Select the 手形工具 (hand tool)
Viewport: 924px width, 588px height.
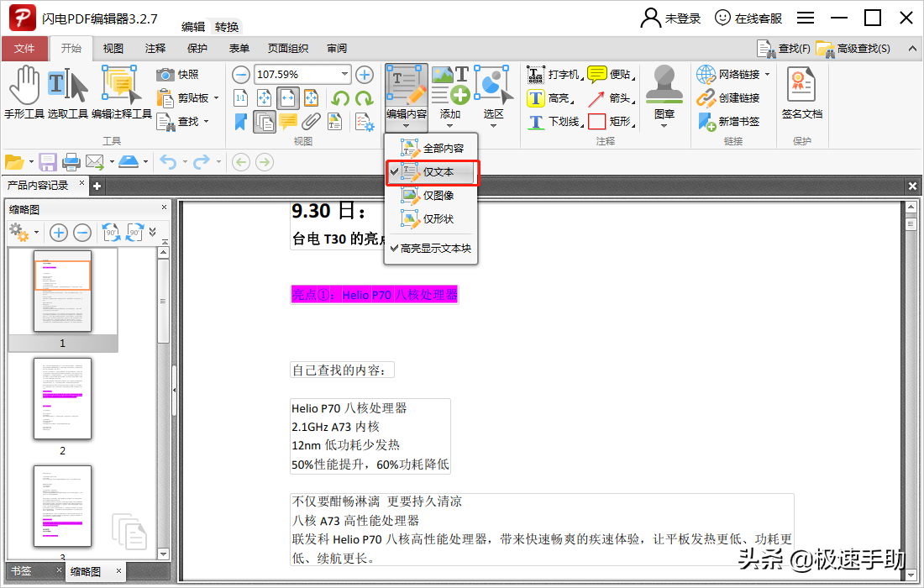click(x=25, y=92)
